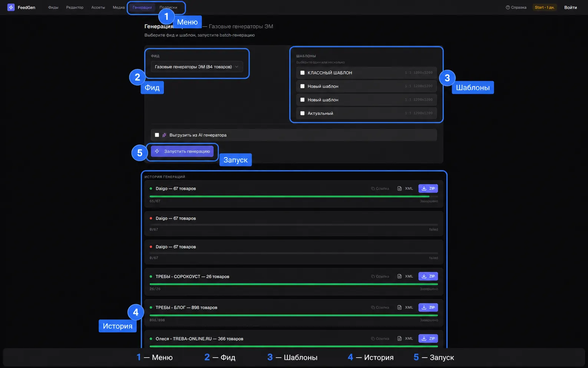Go to the Фиды menu item
The width and height of the screenshot is (588, 368).
coord(53,7)
